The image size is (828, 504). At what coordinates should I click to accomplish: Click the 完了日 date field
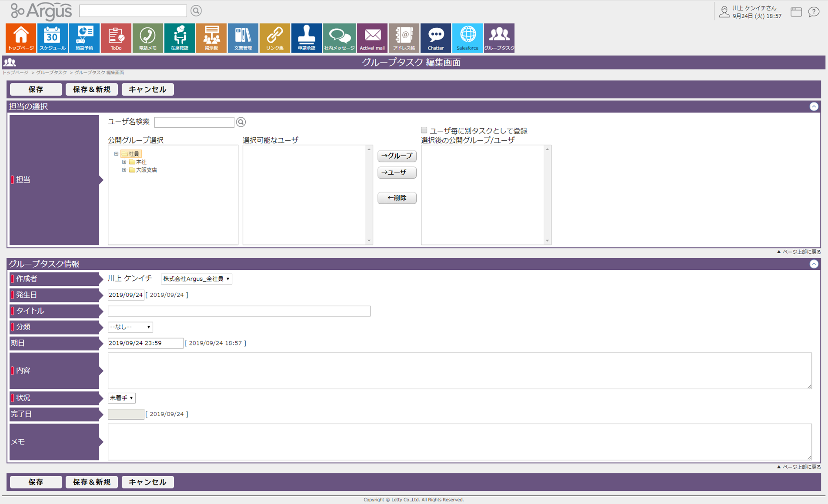click(x=126, y=414)
